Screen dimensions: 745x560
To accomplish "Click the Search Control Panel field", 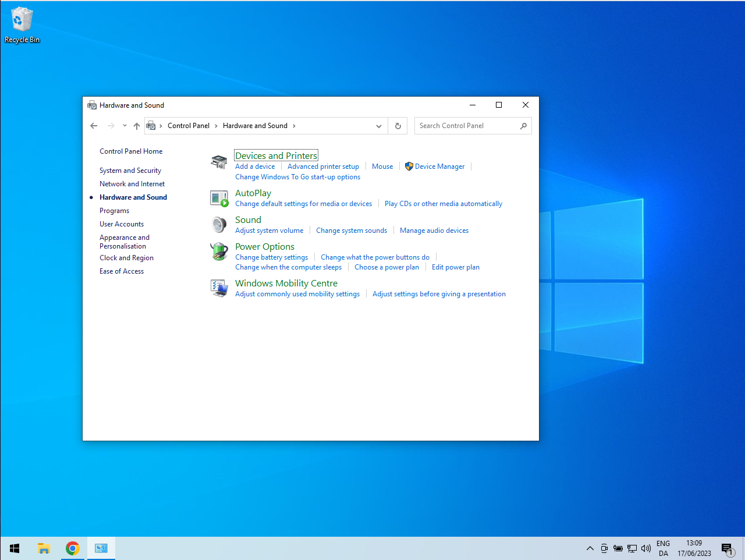I will [x=467, y=126].
